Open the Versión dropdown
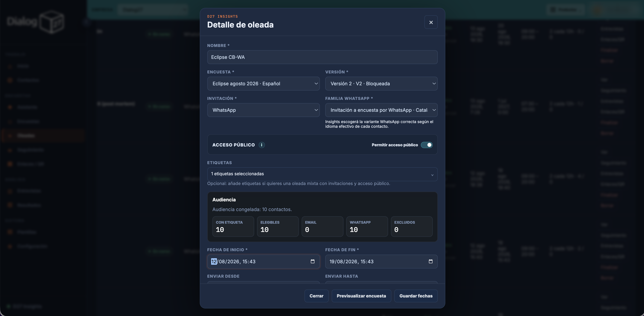Viewport: 644px width, 316px height. coord(381,83)
